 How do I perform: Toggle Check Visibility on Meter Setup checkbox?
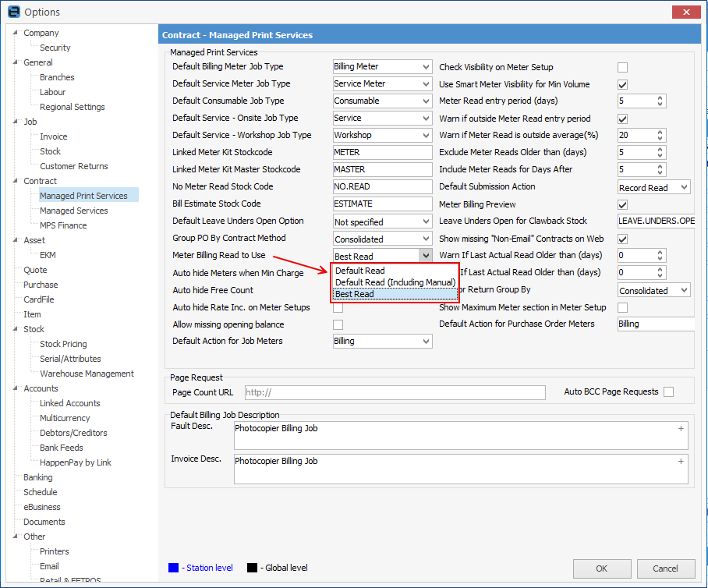623,67
